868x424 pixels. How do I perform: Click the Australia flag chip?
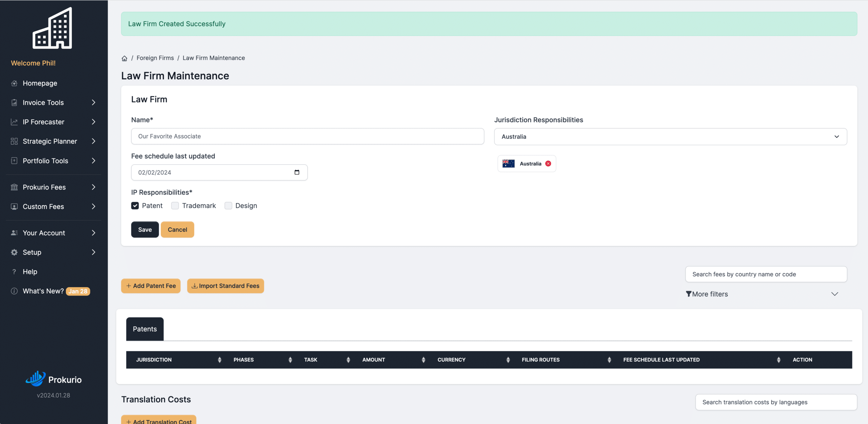point(527,164)
